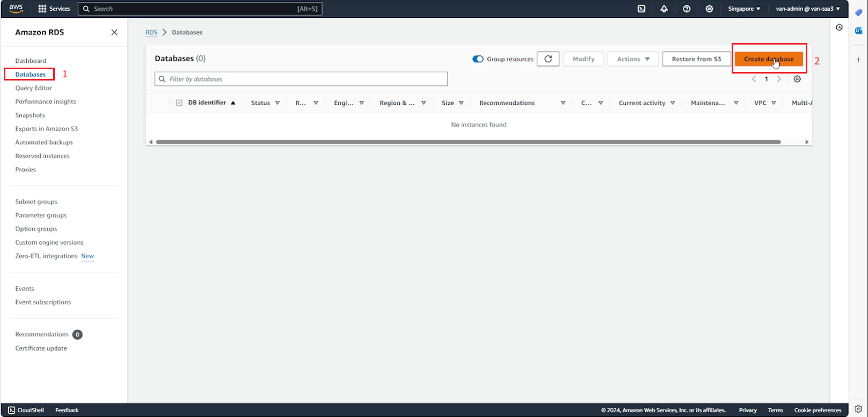
Task: Open Query Editor in the sidebar
Action: pyautogui.click(x=34, y=88)
